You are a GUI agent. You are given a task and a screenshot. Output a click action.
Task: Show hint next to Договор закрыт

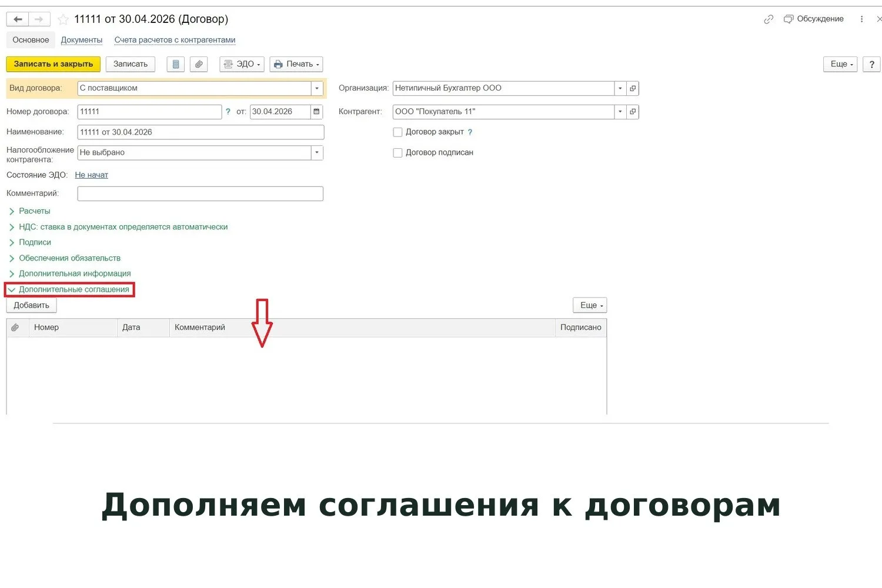click(470, 132)
